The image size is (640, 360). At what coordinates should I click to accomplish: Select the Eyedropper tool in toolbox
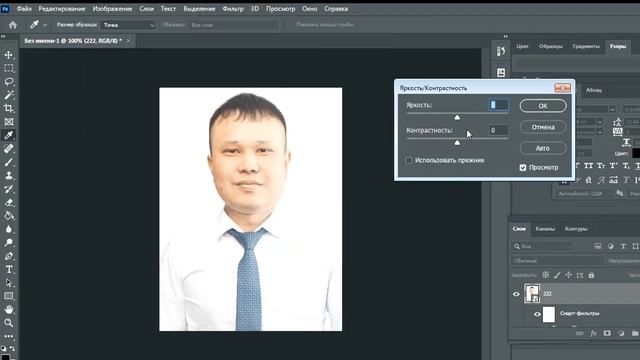(x=9, y=135)
